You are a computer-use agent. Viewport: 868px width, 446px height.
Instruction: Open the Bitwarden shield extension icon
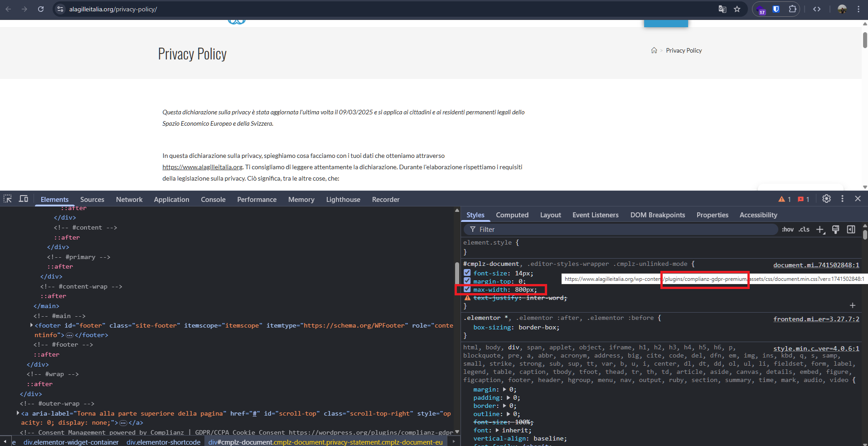coord(776,9)
